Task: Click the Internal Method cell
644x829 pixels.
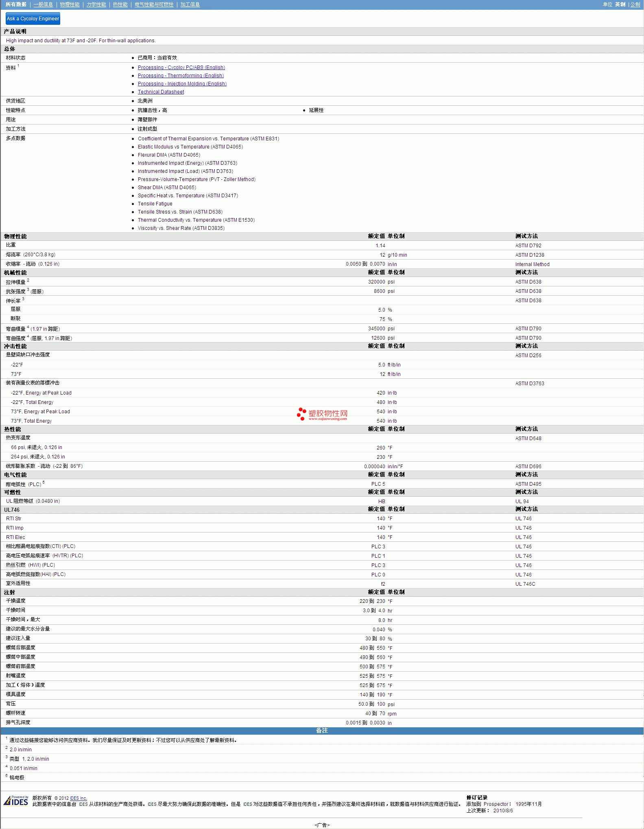Action: [532, 264]
